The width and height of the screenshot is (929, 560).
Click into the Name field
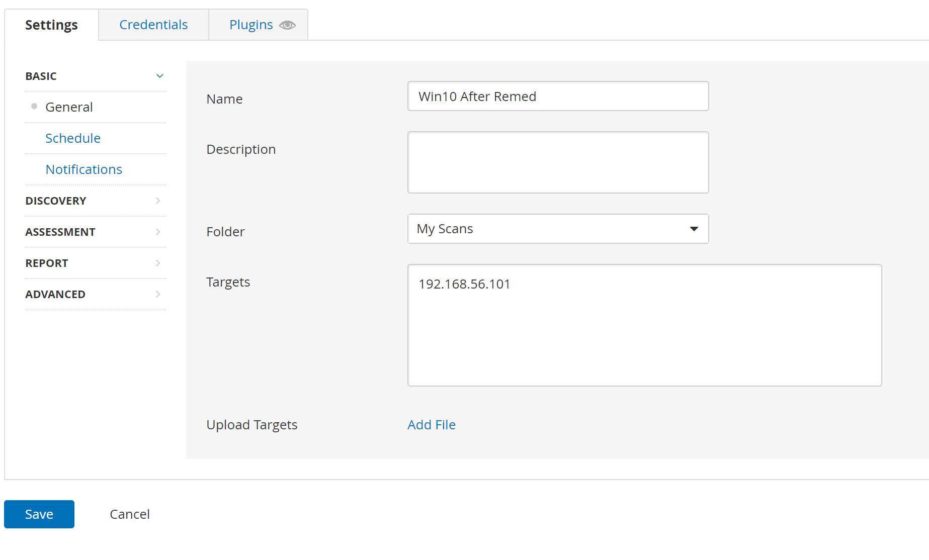coord(558,97)
